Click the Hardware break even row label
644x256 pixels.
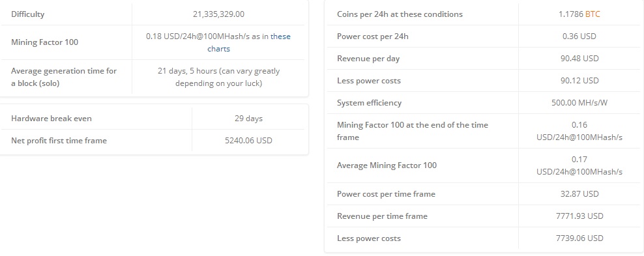point(51,119)
